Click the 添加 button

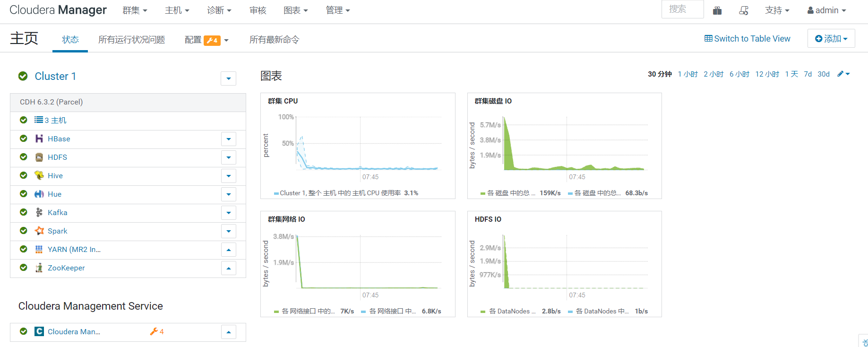point(831,39)
